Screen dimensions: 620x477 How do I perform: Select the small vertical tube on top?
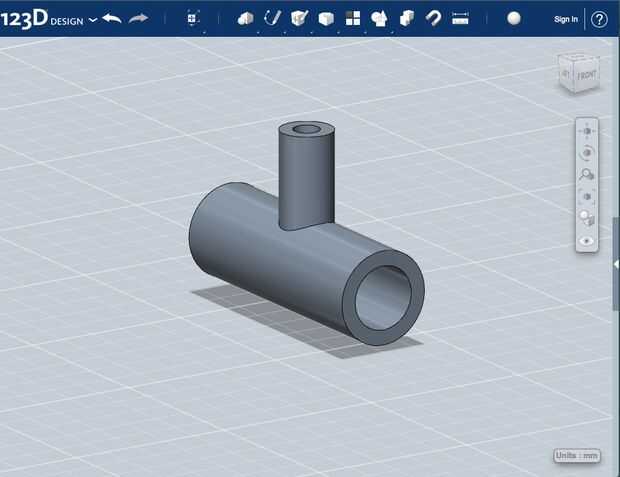click(x=306, y=178)
